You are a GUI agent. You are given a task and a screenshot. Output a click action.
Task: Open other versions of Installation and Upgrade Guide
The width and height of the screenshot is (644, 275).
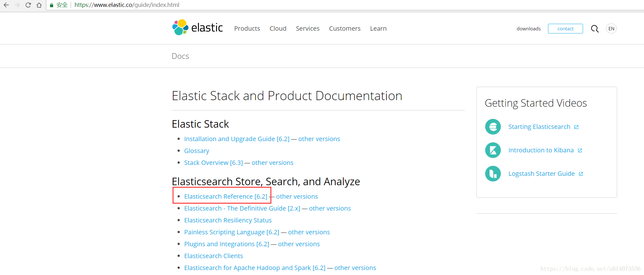coord(319,139)
